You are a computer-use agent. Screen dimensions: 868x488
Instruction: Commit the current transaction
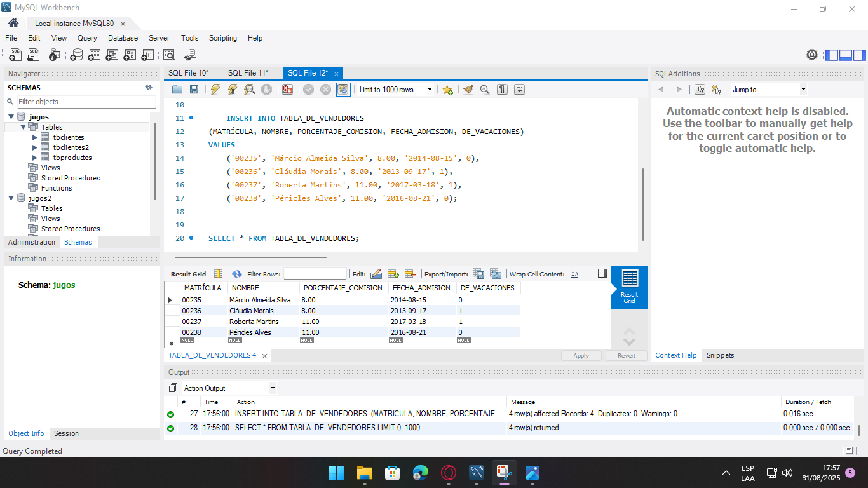[308, 90]
